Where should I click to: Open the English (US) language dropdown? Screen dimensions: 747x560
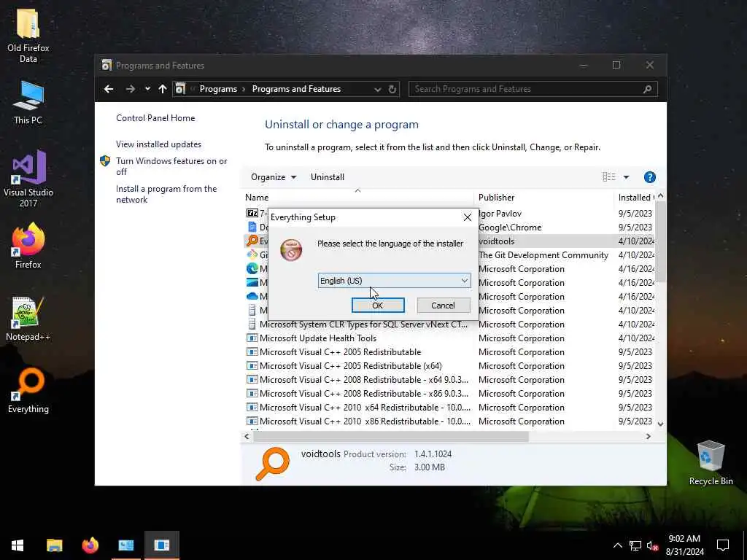click(x=394, y=281)
